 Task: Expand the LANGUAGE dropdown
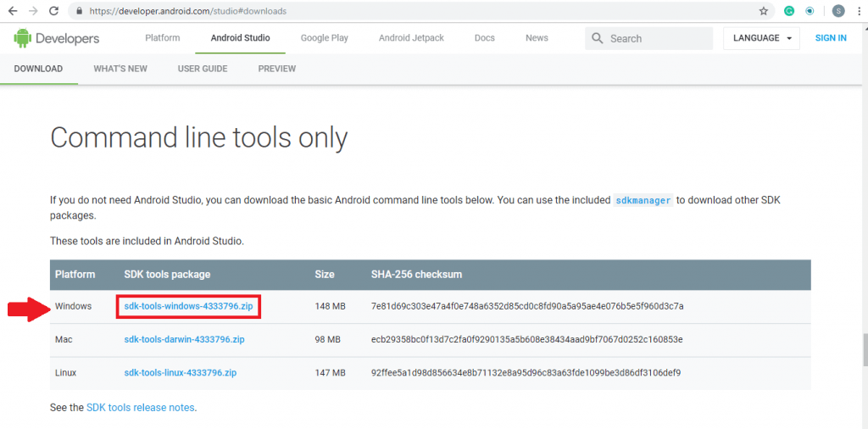tap(761, 38)
